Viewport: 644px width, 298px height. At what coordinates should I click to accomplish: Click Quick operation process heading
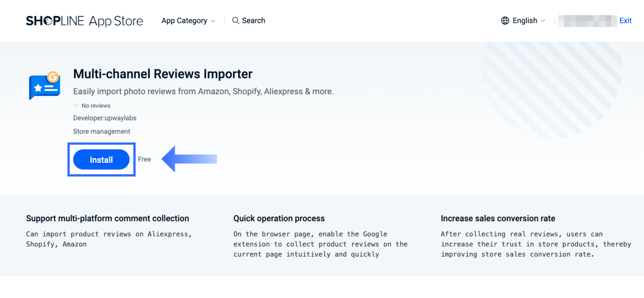(279, 218)
